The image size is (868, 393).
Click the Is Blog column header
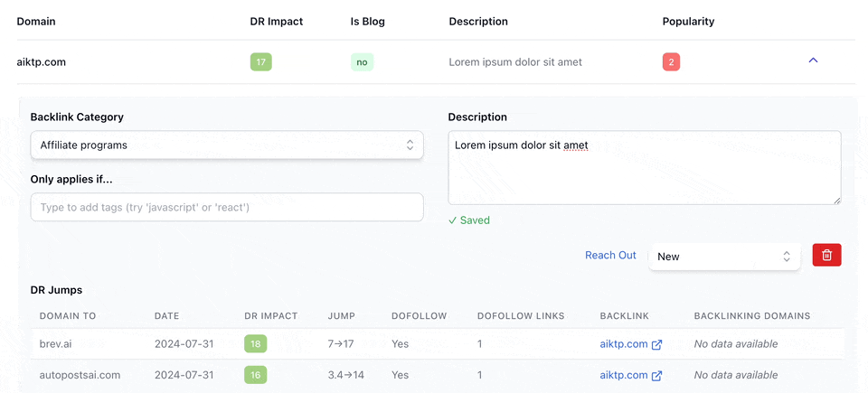click(x=368, y=22)
